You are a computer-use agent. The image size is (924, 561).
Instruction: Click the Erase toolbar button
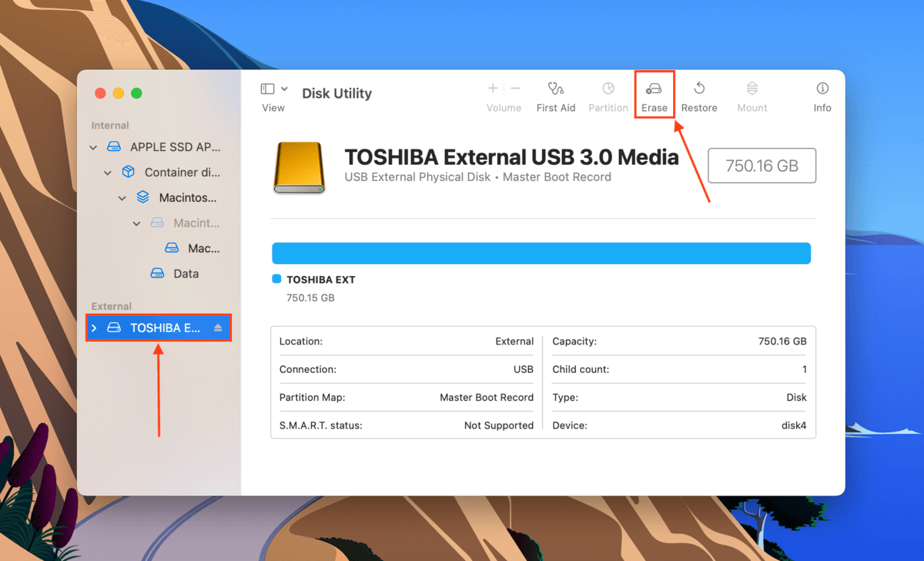tap(654, 97)
